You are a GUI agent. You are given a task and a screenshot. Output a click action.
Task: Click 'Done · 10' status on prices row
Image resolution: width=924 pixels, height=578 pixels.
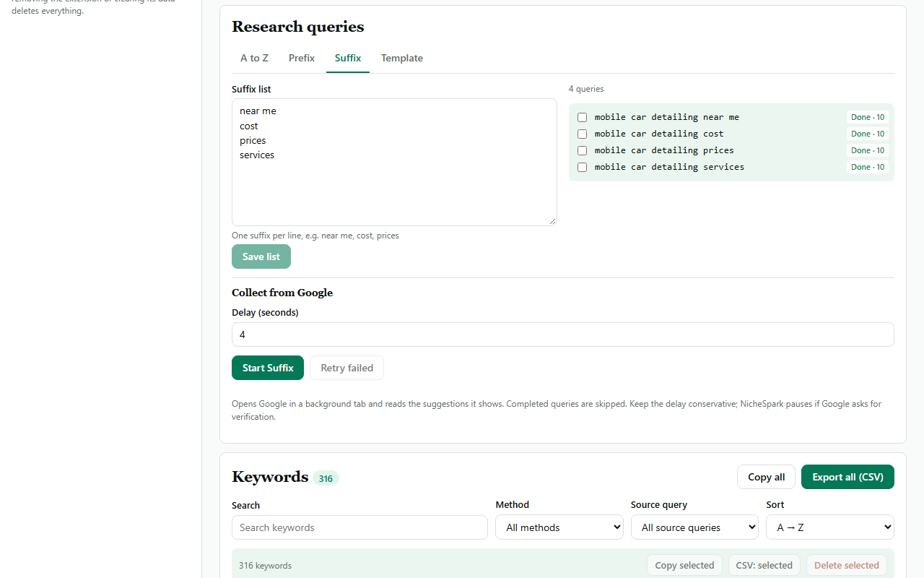pos(868,150)
